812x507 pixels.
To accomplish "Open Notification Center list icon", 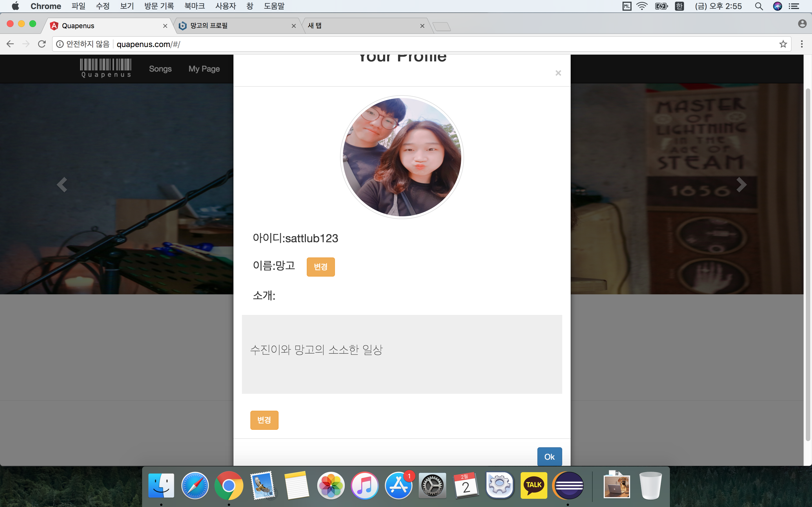I will pos(794,6).
